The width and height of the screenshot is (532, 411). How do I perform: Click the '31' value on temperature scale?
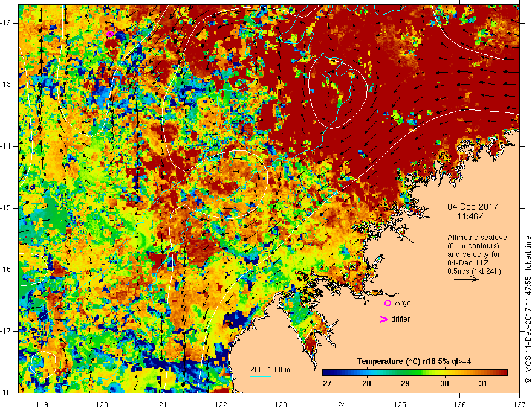483,384
